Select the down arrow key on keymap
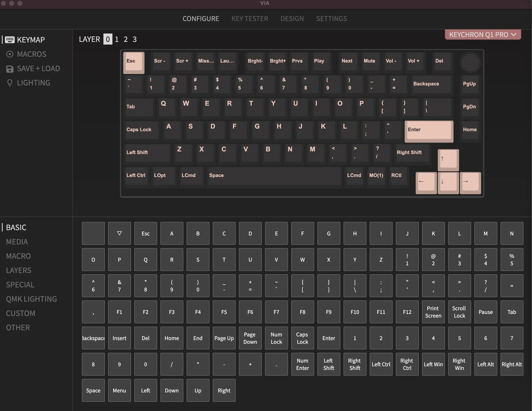This screenshot has width=532, height=411. 448,183
